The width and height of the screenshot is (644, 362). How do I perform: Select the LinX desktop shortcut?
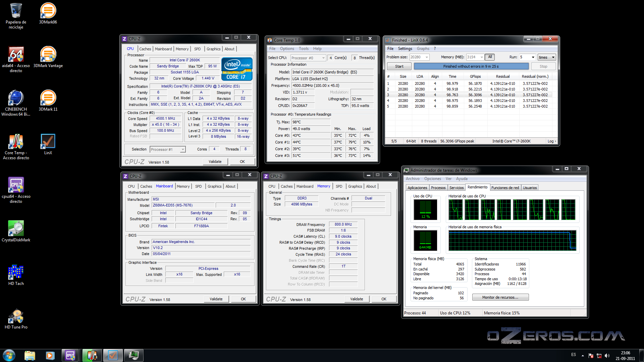point(48,144)
